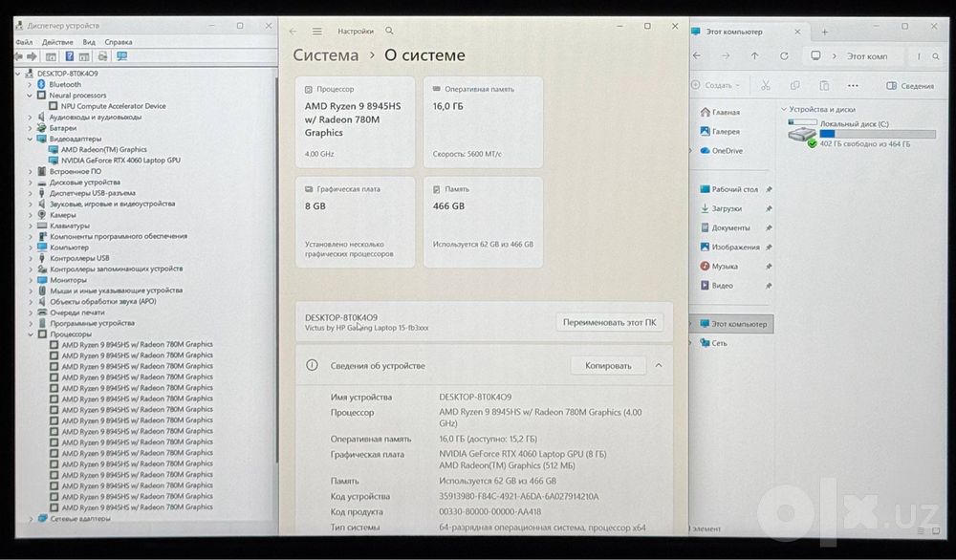Click the Переименовать этот ПК button

(610, 322)
